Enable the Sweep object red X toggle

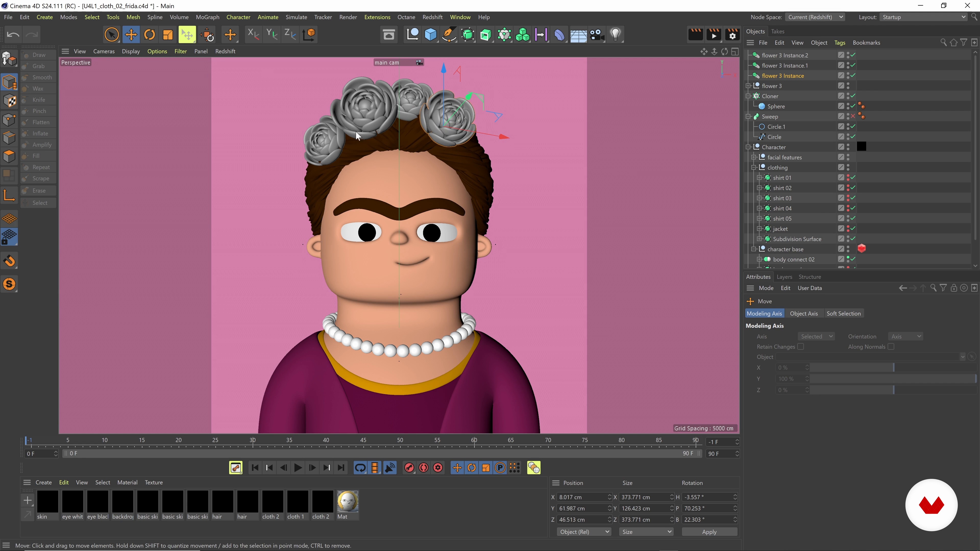pos(853,117)
